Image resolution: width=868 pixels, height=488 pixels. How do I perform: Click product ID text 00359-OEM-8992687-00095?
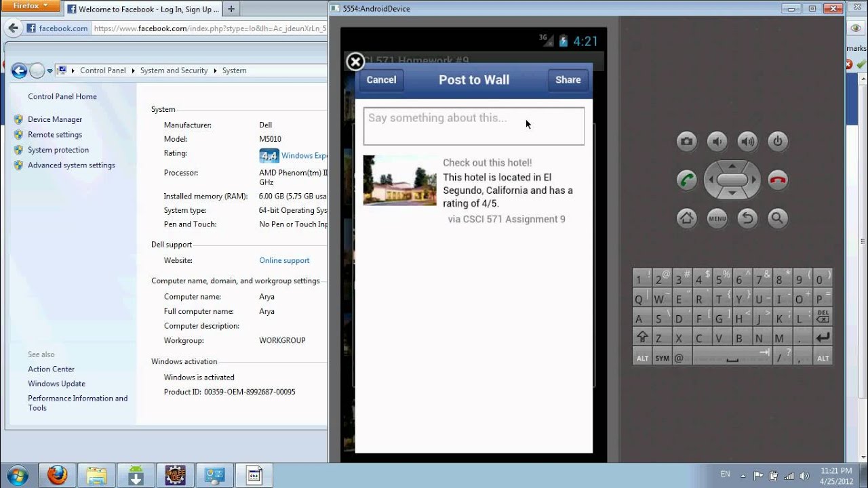pos(250,392)
